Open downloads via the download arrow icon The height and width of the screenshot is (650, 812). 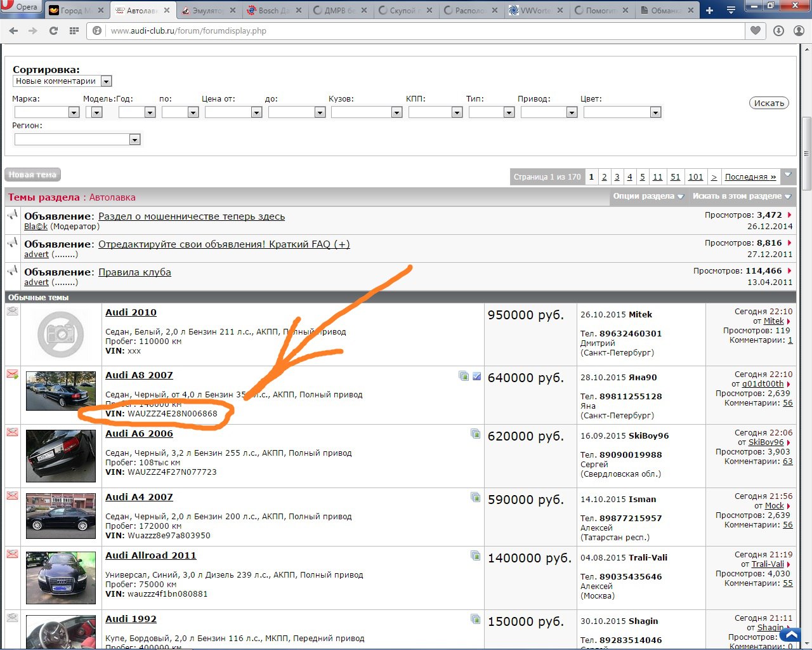pos(778,30)
